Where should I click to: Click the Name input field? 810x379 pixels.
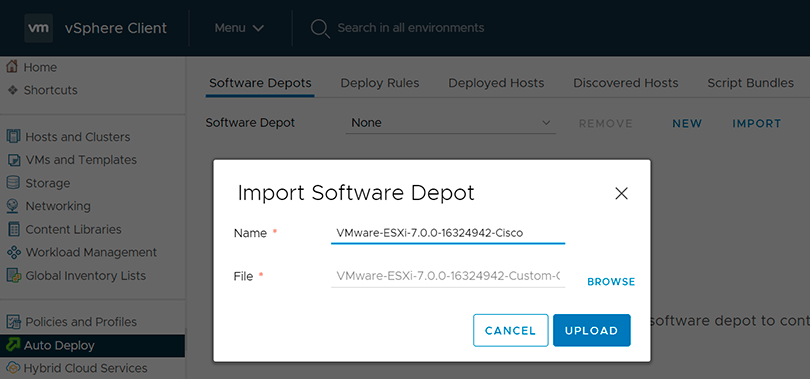point(448,233)
